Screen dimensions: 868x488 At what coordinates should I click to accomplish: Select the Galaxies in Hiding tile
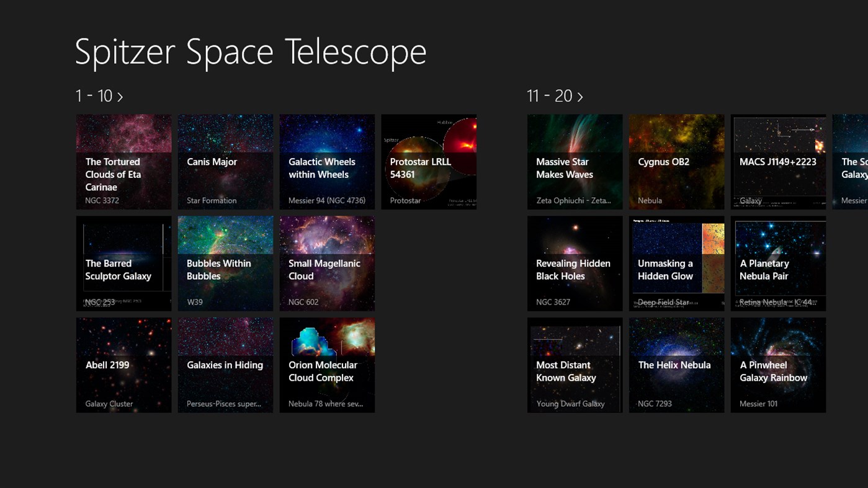click(x=225, y=365)
